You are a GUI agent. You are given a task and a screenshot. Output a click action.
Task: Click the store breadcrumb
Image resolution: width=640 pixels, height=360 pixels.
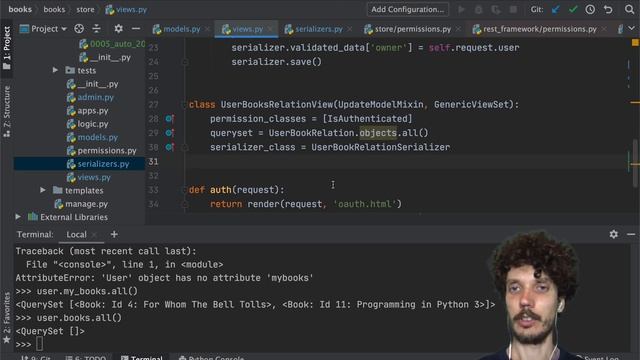[x=85, y=9]
